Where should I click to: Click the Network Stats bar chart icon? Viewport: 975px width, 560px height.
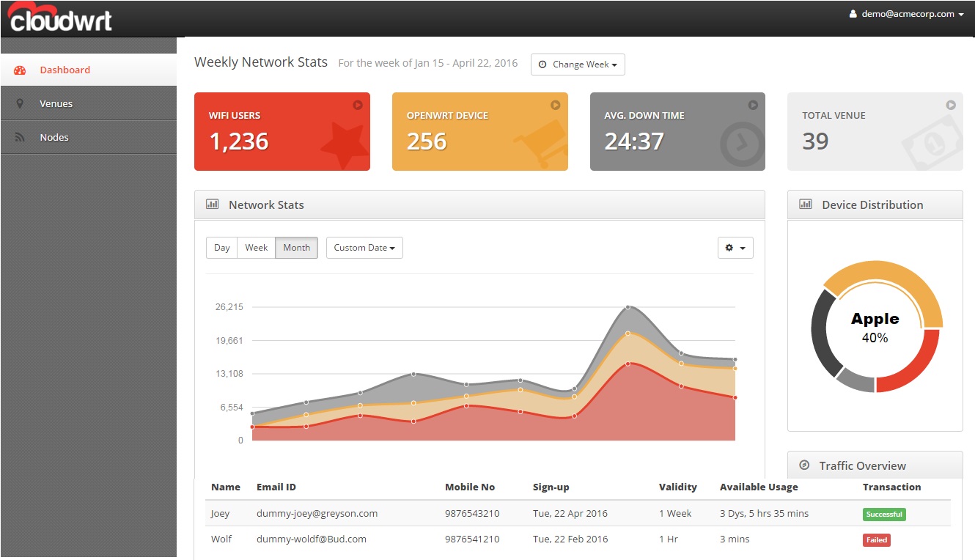(x=213, y=205)
